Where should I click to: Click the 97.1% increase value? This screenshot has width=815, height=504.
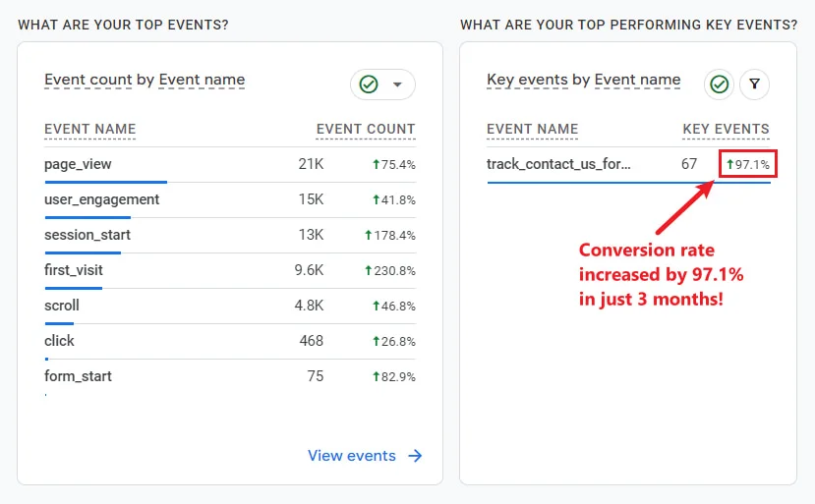click(x=747, y=164)
